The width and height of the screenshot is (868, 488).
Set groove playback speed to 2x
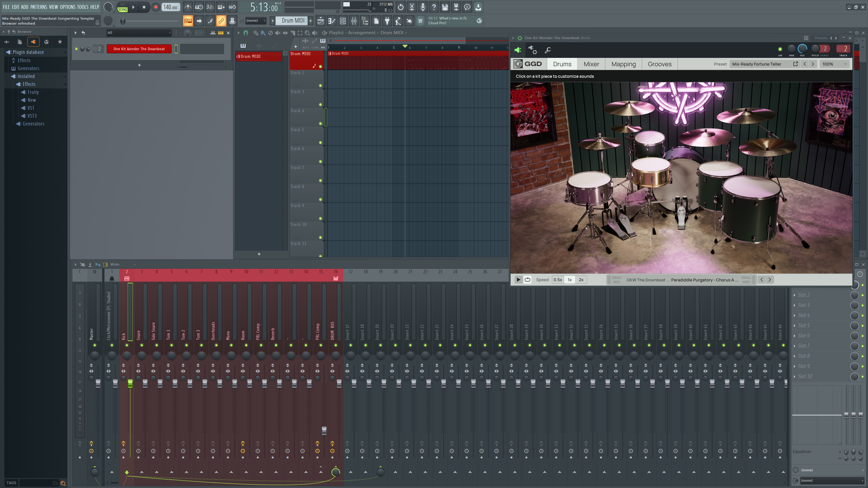(581, 280)
